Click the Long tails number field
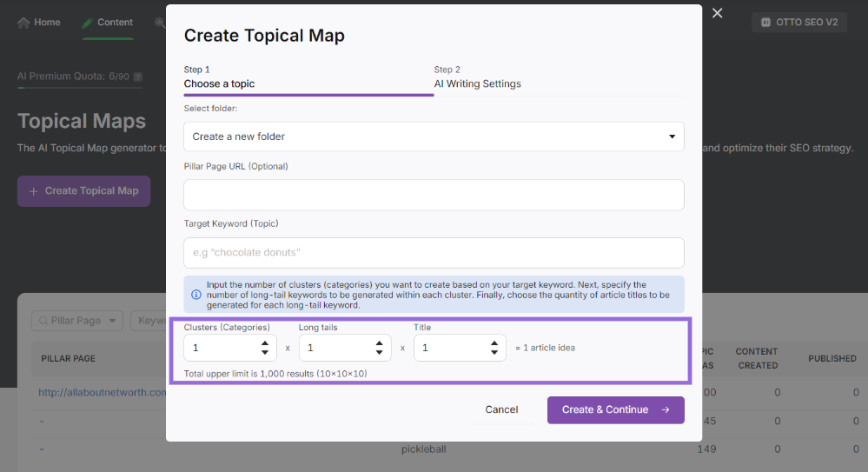 pos(345,348)
